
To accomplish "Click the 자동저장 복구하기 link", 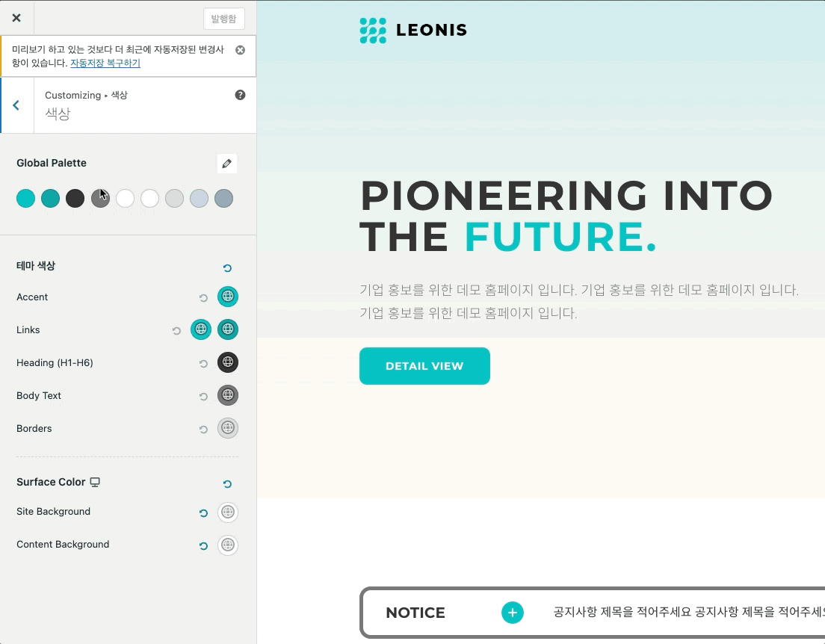I will click(x=104, y=63).
